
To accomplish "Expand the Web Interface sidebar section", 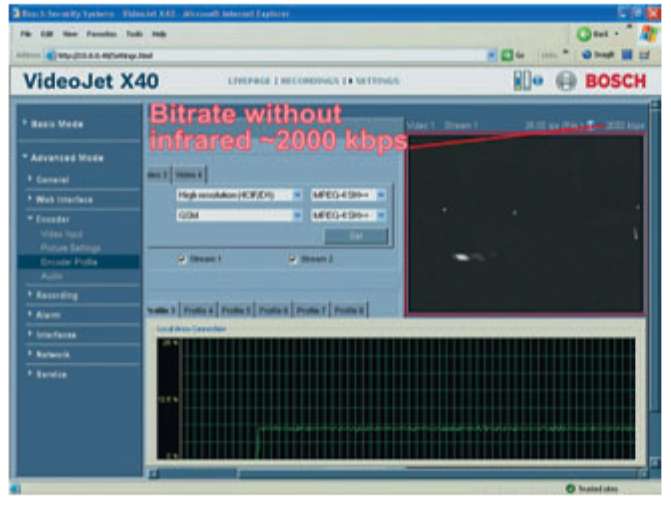I will pyautogui.click(x=64, y=199).
